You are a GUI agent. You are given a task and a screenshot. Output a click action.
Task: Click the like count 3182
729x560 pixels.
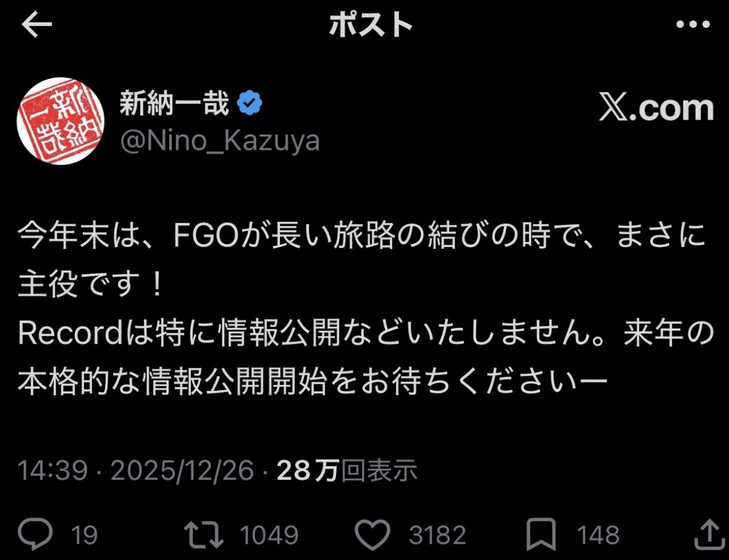click(438, 535)
